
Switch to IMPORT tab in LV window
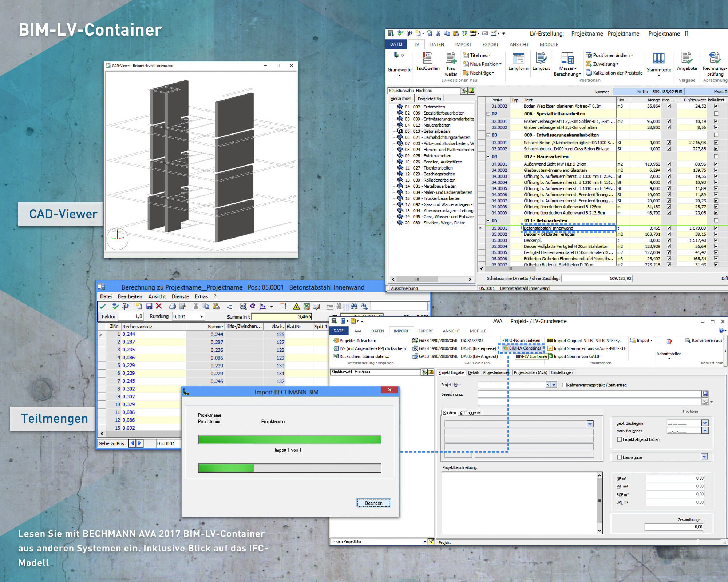click(x=463, y=44)
